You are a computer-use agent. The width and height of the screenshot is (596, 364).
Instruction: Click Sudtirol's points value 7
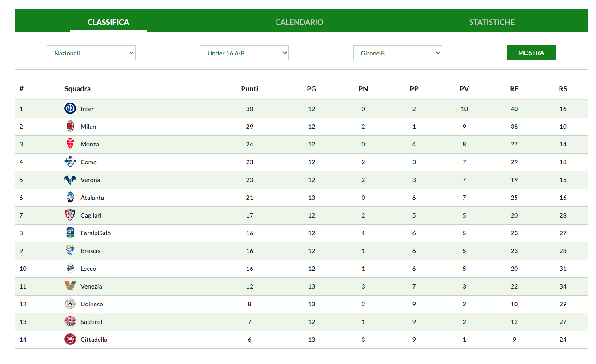250,322
